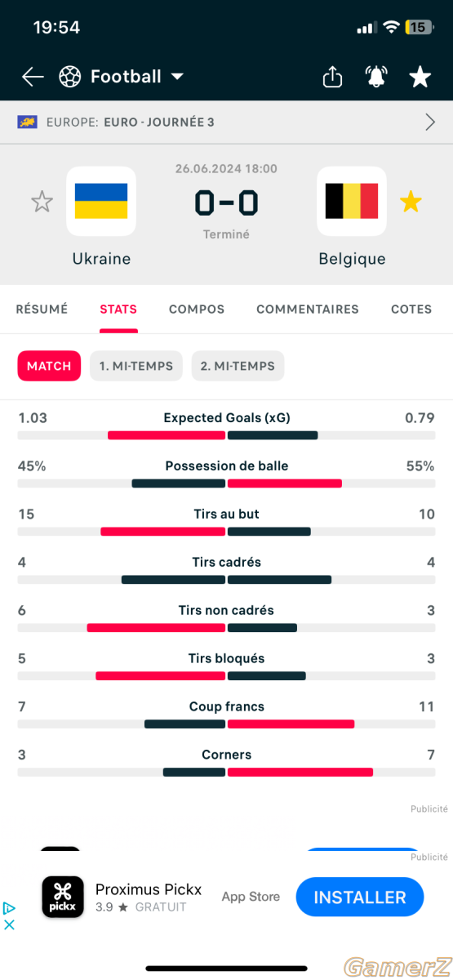This screenshot has width=453, height=980.
Task: Tap the back arrow icon
Action: 33,77
